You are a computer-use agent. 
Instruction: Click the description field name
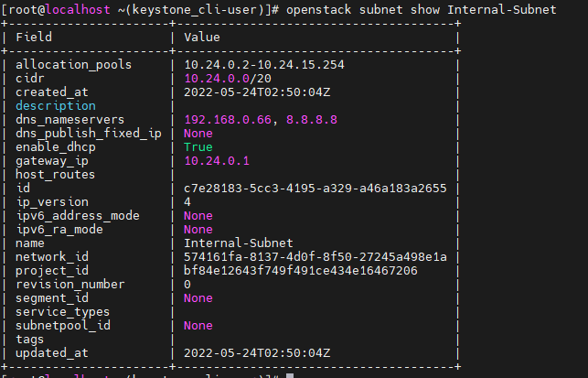56,106
